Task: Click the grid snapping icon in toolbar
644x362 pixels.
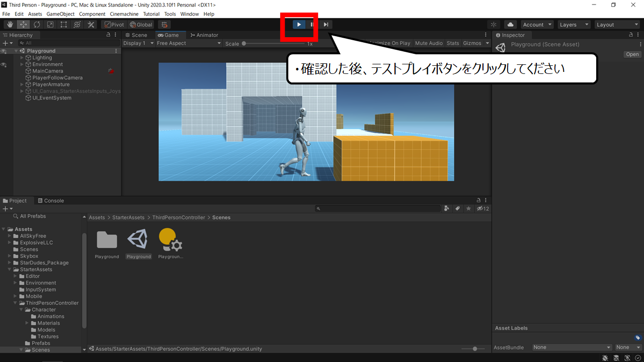Action: click(x=164, y=25)
